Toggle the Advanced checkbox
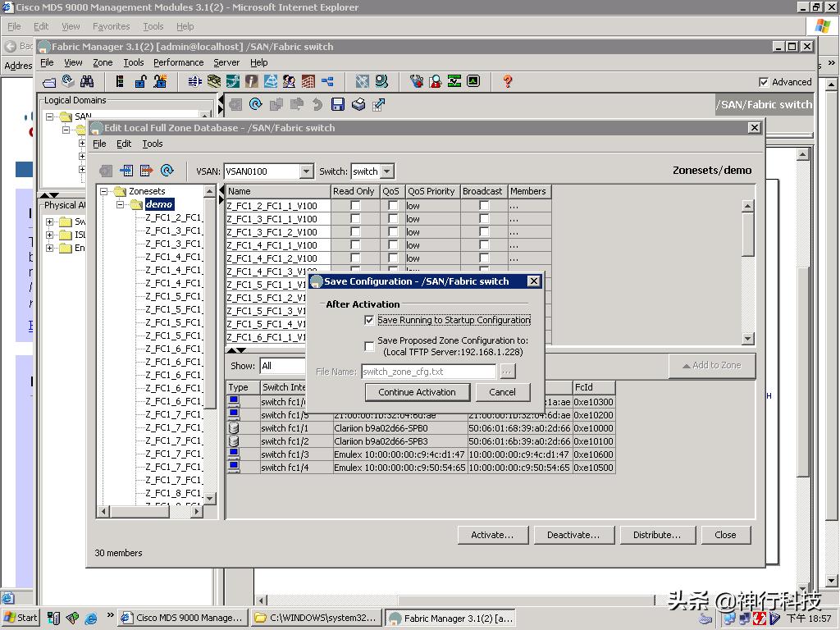840x630 pixels. click(x=764, y=82)
